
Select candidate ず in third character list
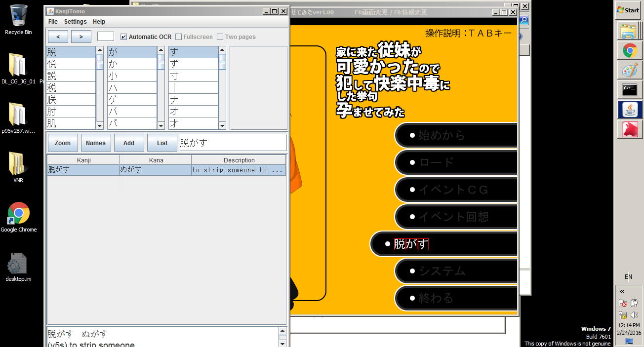[193, 64]
